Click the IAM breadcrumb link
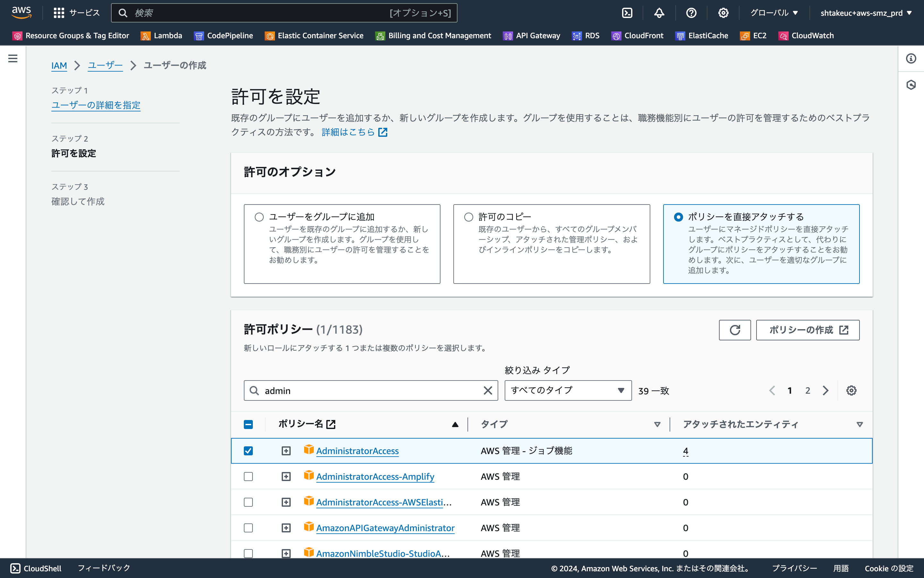The image size is (924, 578). [59, 66]
